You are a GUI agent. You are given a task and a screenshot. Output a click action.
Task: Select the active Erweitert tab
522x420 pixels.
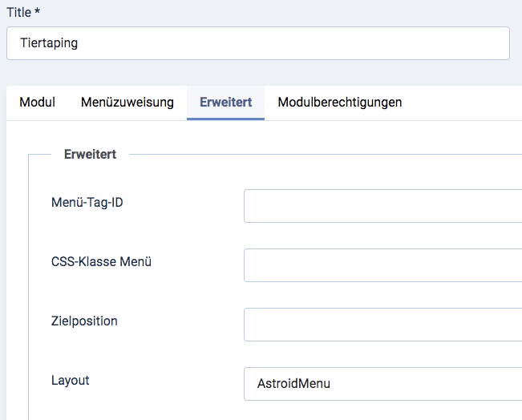point(225,103)
